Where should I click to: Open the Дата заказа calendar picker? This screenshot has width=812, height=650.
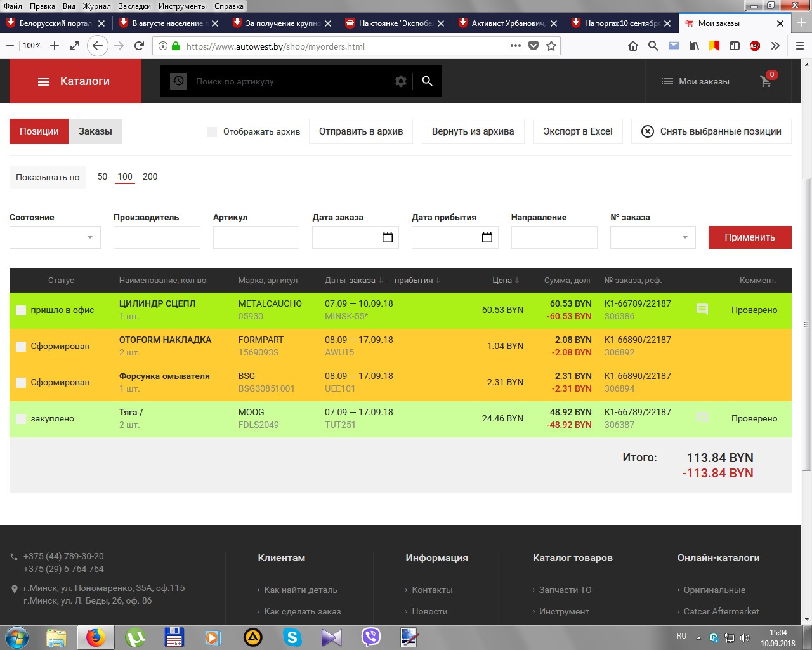click(388, 237)
